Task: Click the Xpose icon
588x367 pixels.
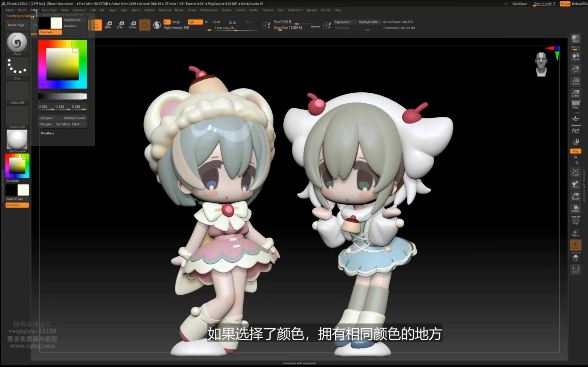Action: (576, 269)
